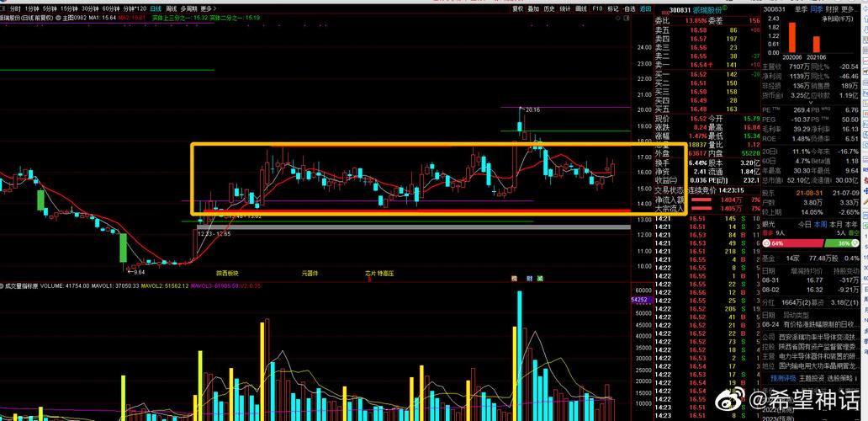The image size is (868, 421).
Task: Expand 更多 in financial panel
Action: click(849, 9)
